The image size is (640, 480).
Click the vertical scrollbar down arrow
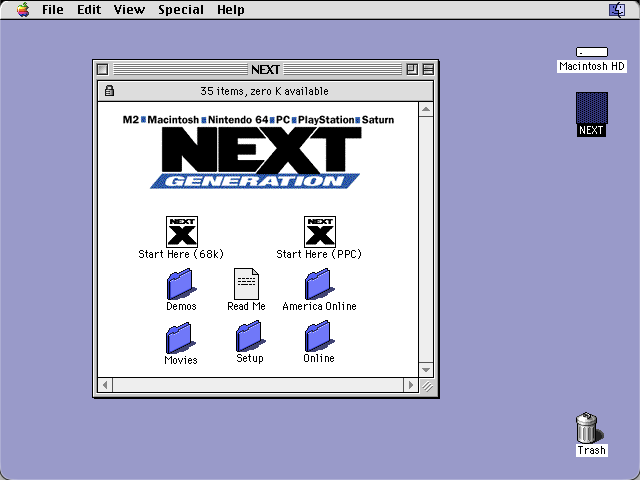pyautogui.click(x=426, y=370)
